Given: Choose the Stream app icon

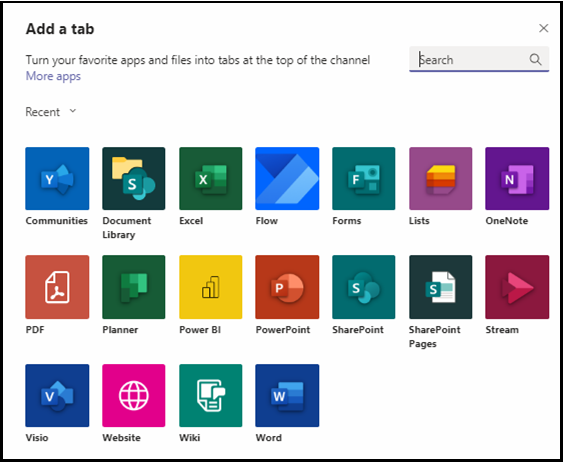Looking at the screenshot, I should [517, 287].
